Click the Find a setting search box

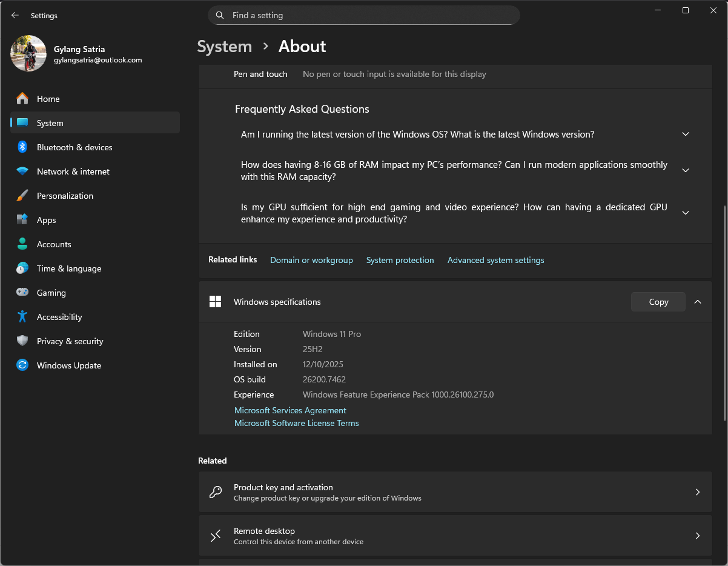[x=363, y=15]
